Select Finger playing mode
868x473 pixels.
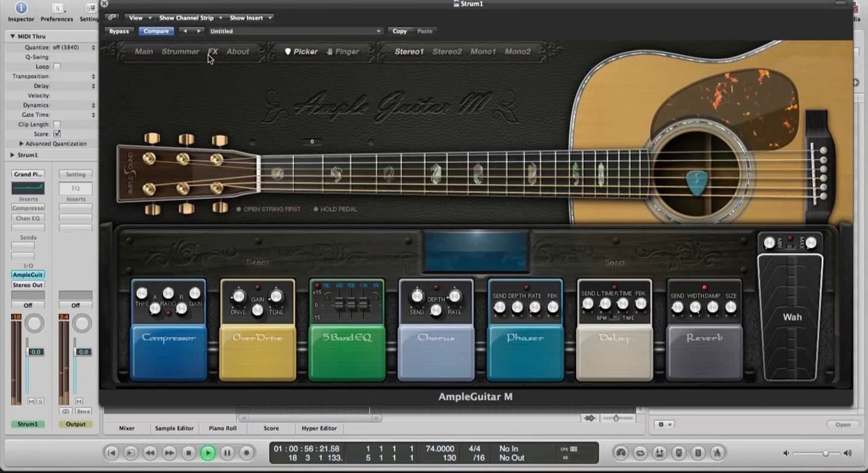click(x=343, y=51)
